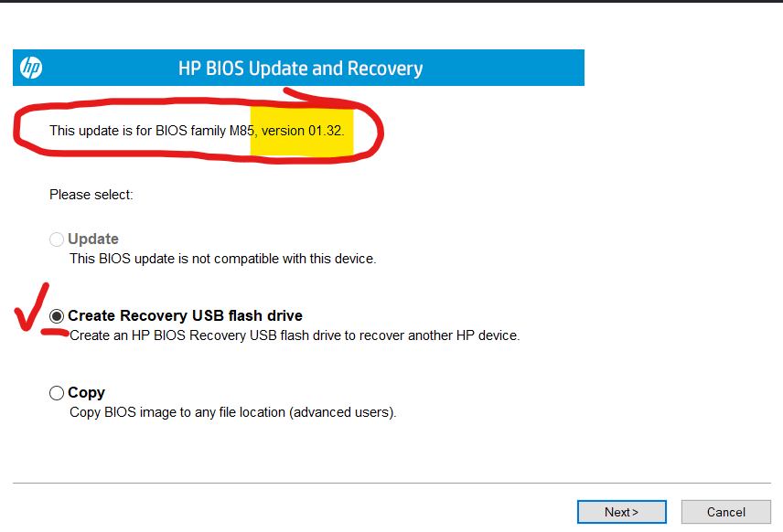783x532 pixels.
Task: Click the "Copy BIOS image to any file location" description
Action: pos(232,412)
